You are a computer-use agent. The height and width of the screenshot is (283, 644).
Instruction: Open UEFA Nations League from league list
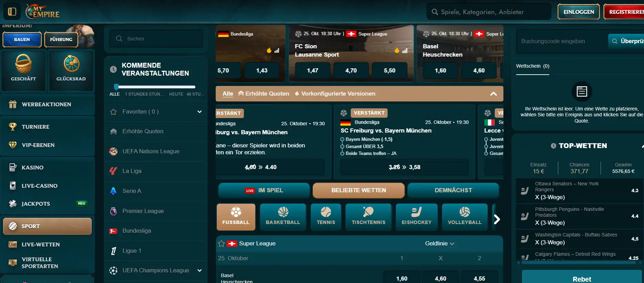(x=156, y=151)
